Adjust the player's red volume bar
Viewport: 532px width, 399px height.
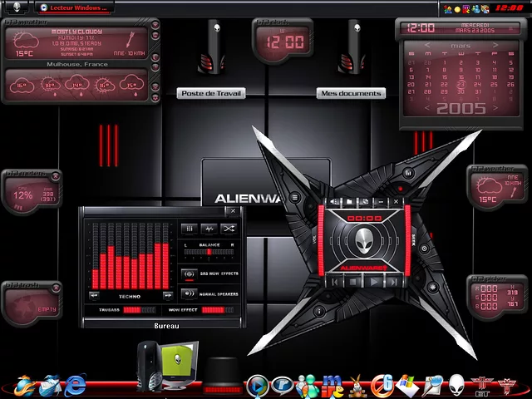coord(321,240)
